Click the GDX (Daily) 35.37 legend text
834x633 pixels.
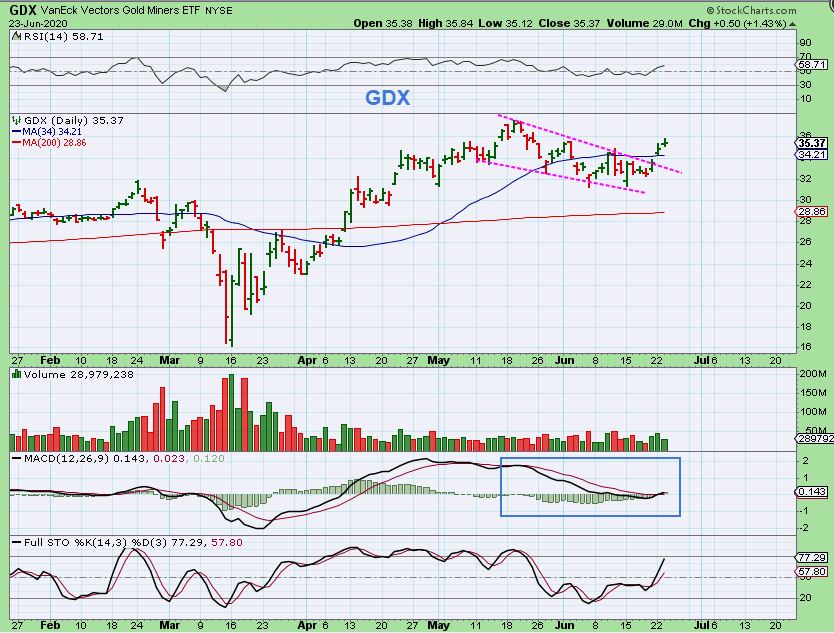coord(74,121)
